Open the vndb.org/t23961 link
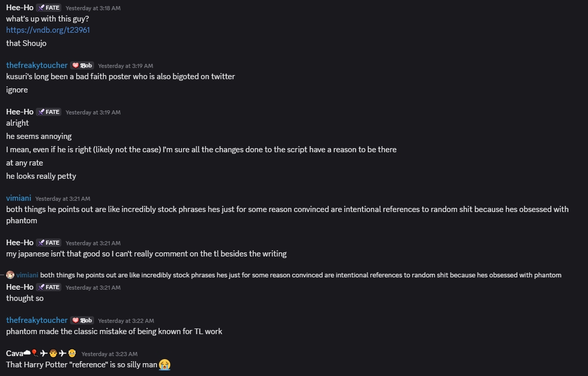This screenshot has width=588, height=376. coord(48,30)
